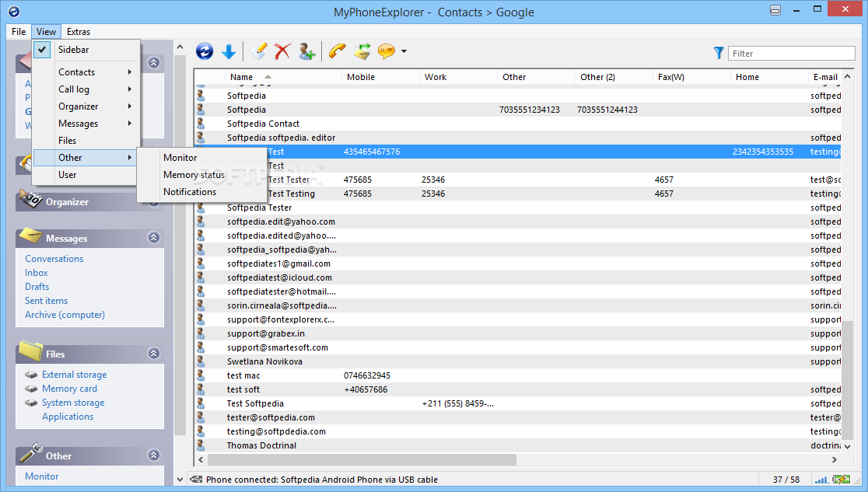Expand the Messages submenu in View menu
The image size is (868, 492).
pos(86,124)
